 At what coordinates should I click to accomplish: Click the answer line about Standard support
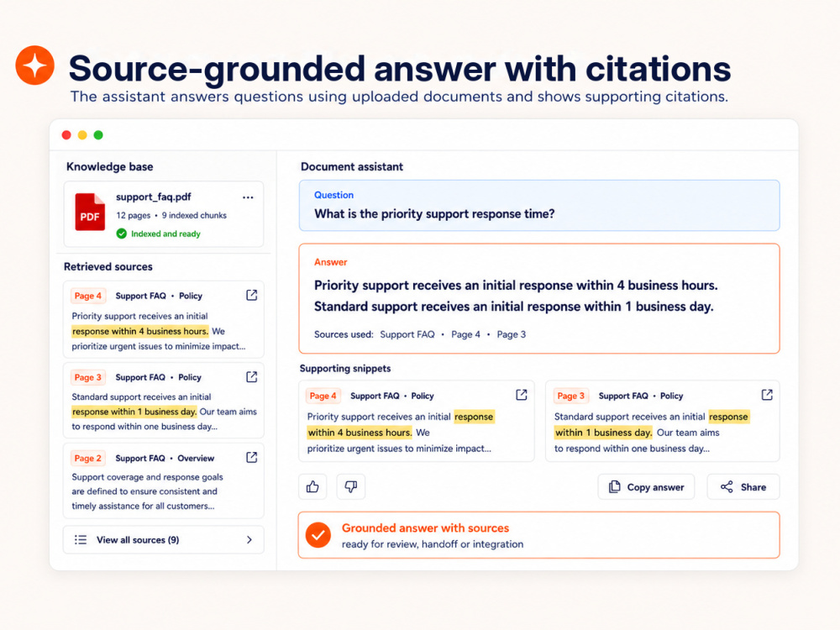514,307
